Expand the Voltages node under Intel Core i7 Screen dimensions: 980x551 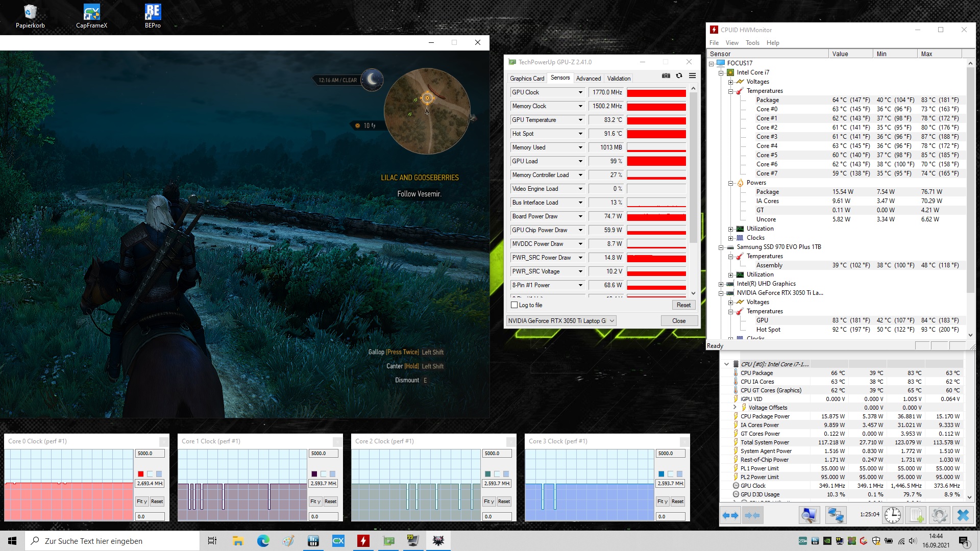pos(730,82)
